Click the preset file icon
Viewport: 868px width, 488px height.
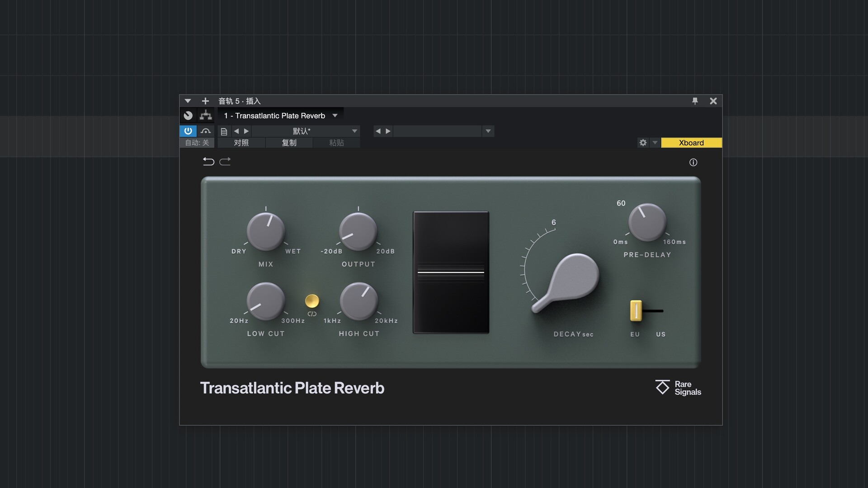pyautogui.click(x=224, y=131)
